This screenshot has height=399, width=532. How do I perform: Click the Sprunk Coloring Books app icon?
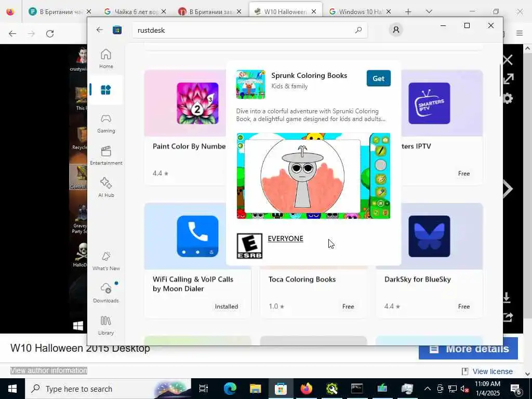click(x=250, y=85)
